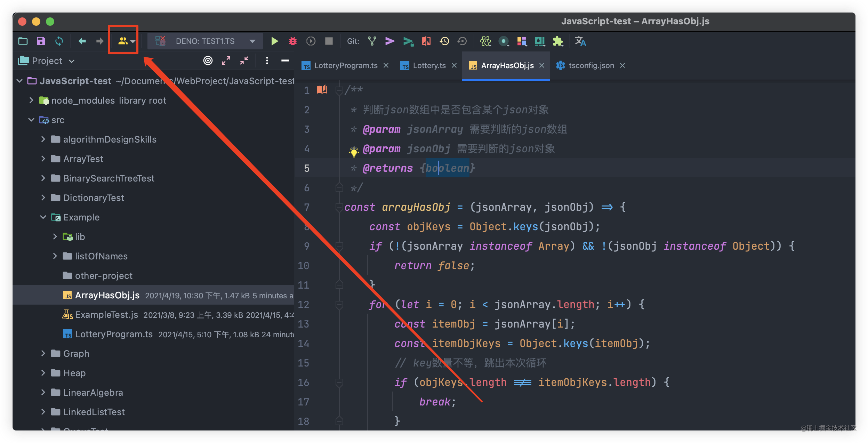Screen dimensions: 868x443
Task: Click the Git update project branch icon
Action: point(372,41)
